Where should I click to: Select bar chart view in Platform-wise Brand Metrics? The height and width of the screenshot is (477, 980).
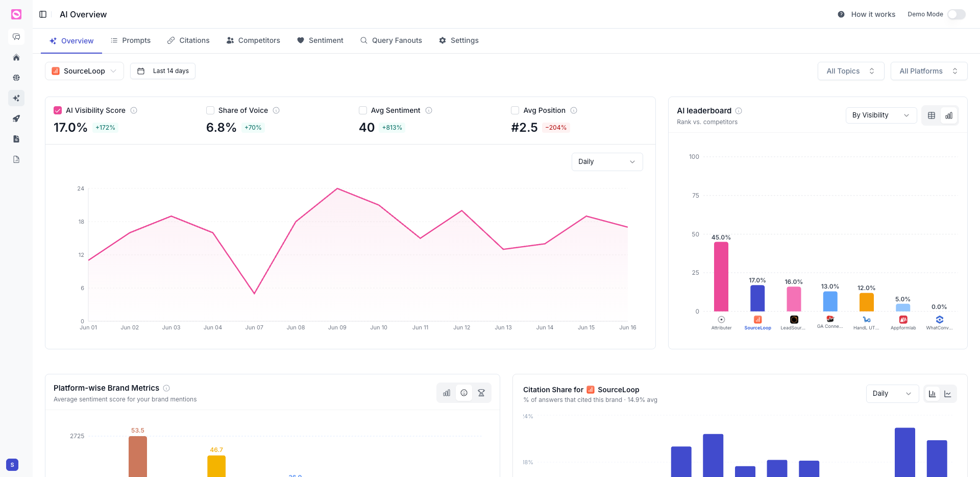tap(447, 393)
